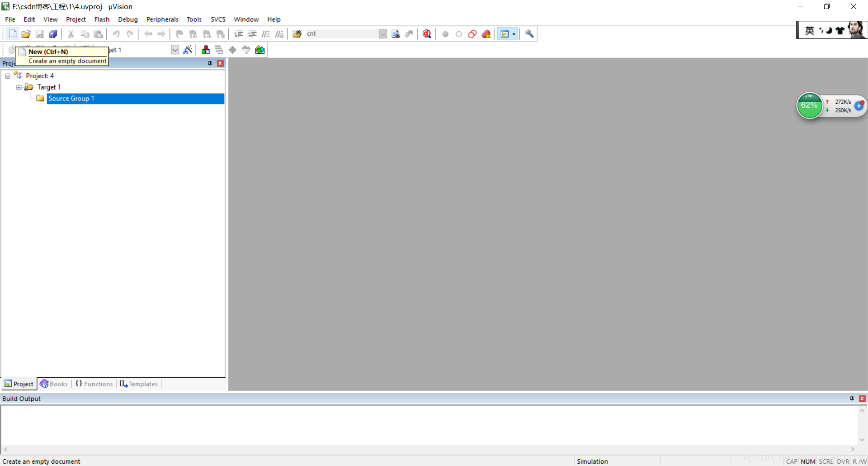Pin the Project panel
868x466 pixels.
(x=210, y=63)
